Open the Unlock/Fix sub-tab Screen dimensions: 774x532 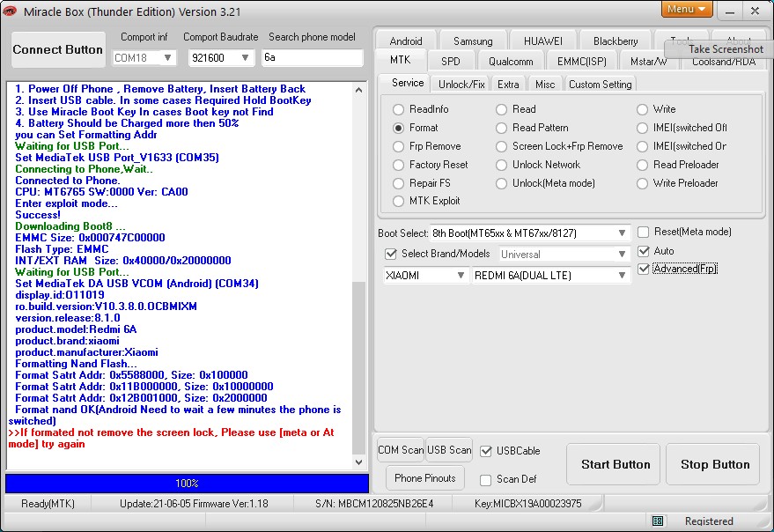click(x=461, y=84)
